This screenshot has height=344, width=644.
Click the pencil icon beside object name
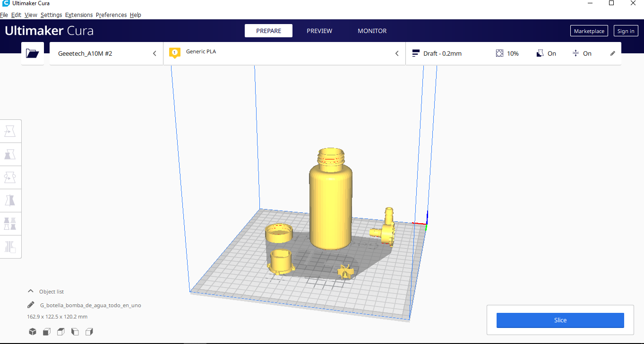point(31,305)
